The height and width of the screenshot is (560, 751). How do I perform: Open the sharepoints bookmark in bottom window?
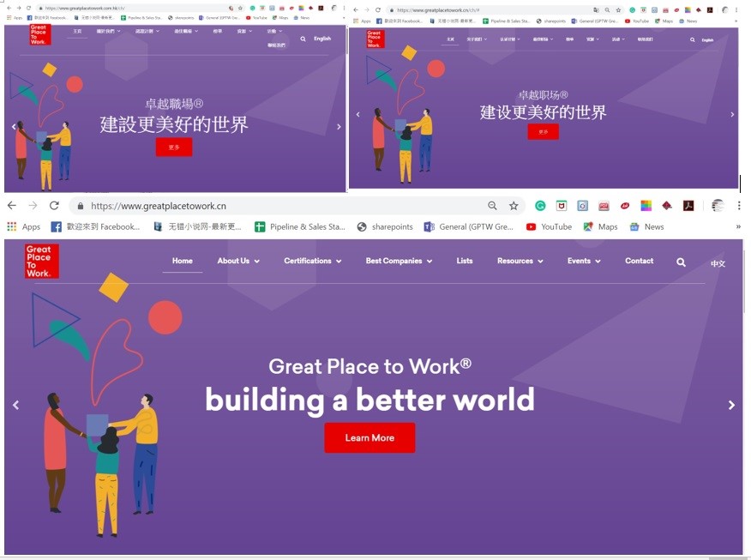tap(385, 226)
